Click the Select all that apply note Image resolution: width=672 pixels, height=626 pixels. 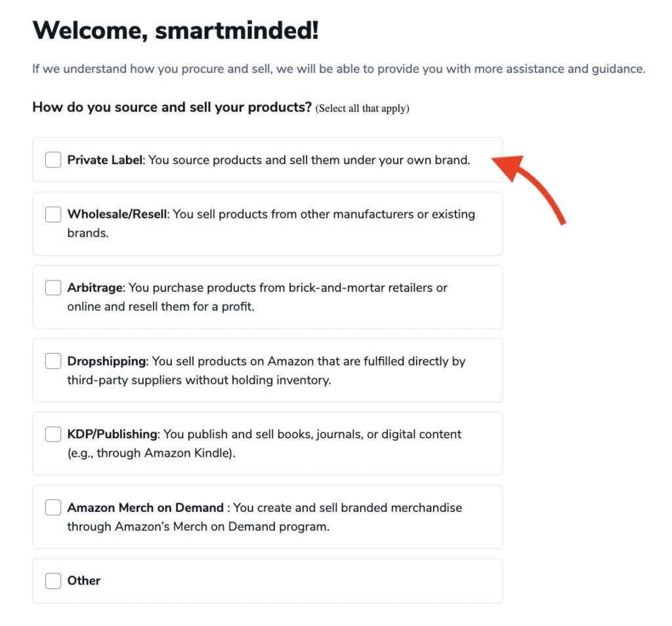(362, 108)
